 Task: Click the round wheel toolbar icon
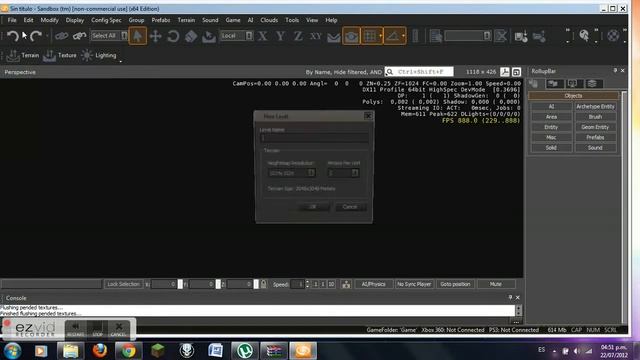point(613,36)
